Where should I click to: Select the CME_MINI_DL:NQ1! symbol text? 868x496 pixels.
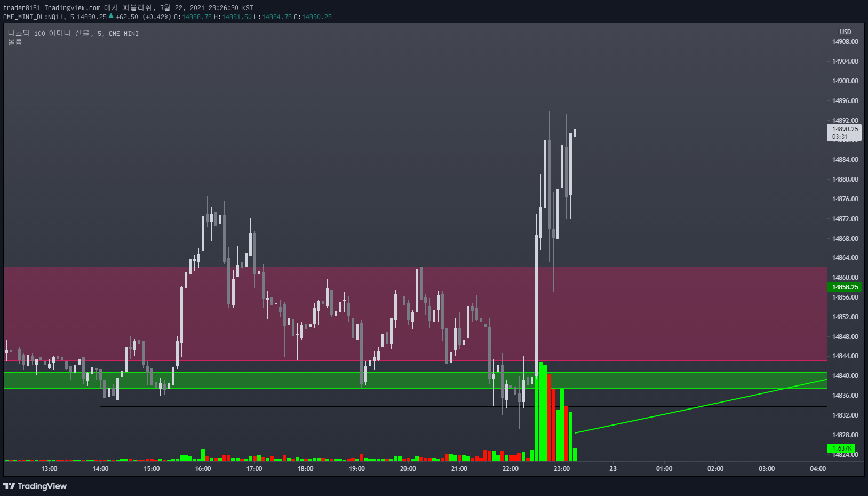click(35, 17)
